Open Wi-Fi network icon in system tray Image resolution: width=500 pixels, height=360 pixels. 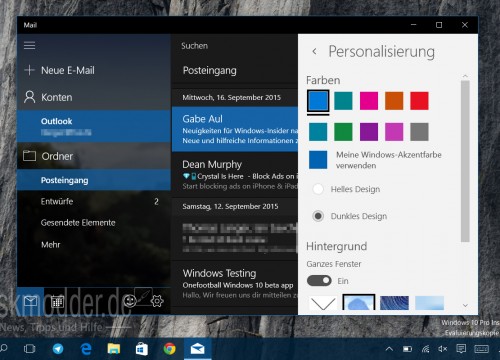(425, 349)
